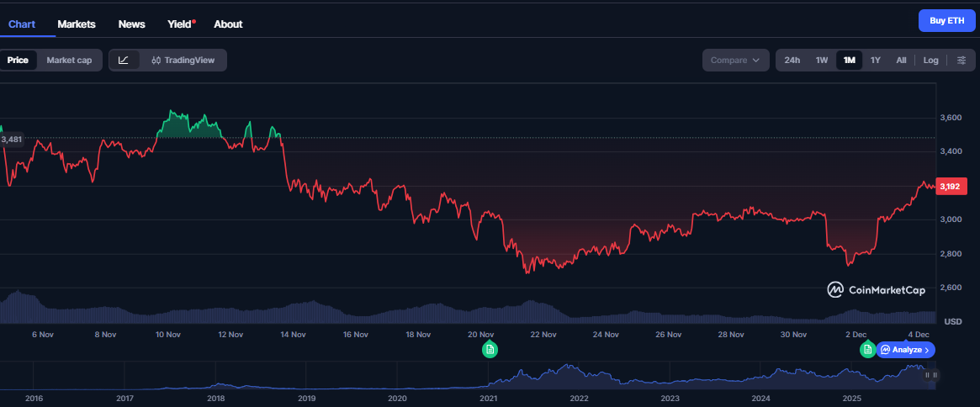This screenshot has width=980, height=407.
Task: Click the range navigator right handle
Action: point(932,375)
